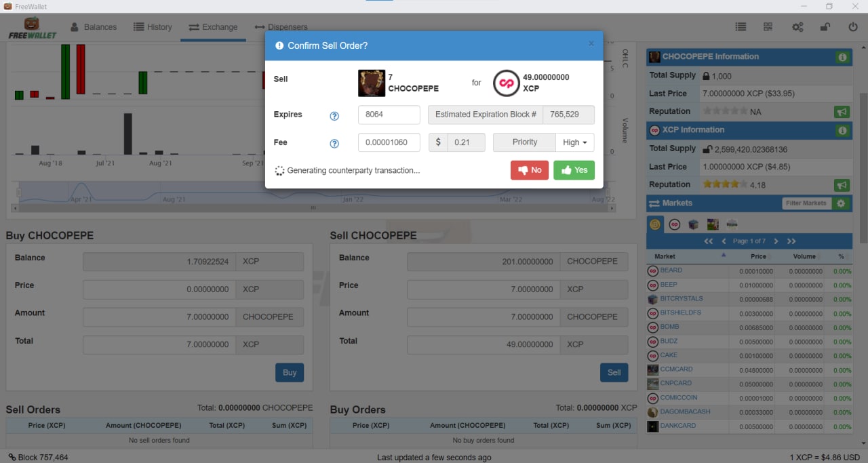The height and width of the screenshot is (463, 868).
Task: Open the Dispensers tab
Action: click(281, 27)
